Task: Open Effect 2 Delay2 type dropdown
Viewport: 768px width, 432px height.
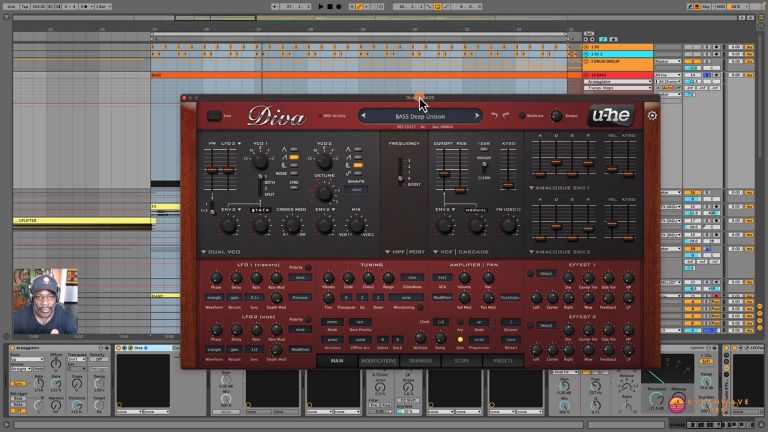Action: coord(546,326)
